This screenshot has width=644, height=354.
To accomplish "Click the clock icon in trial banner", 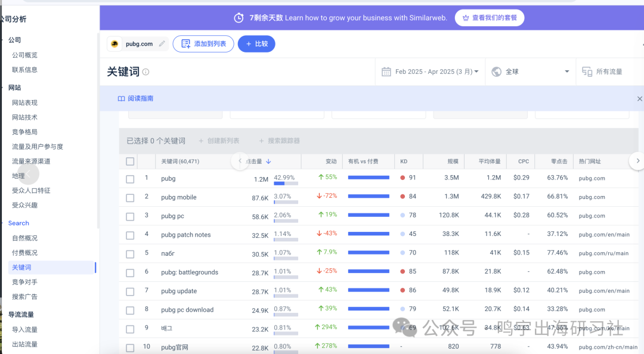I will (239, 18).
